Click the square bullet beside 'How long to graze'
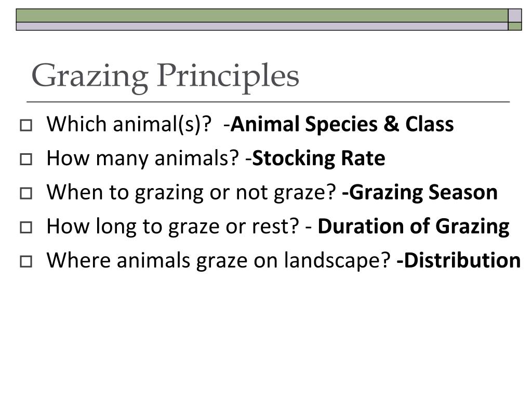 click(x=26, y=228)
